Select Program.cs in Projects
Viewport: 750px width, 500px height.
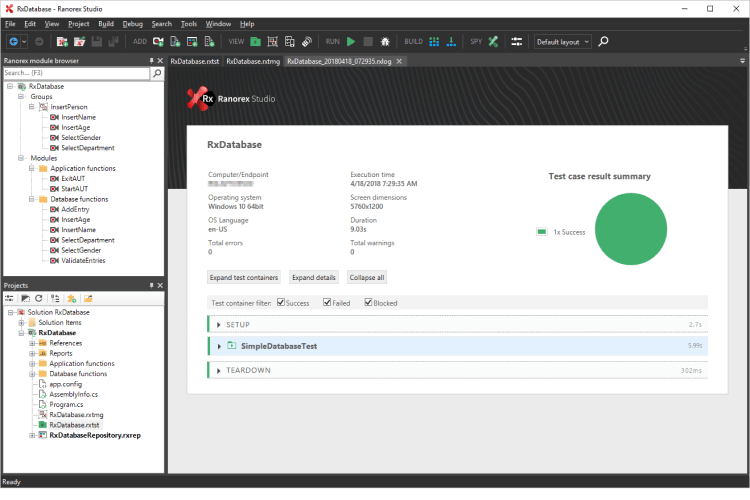coord(66,405)
